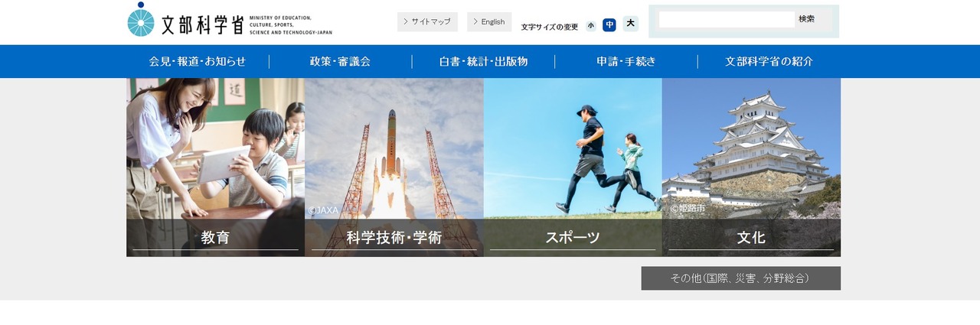Click the 検索 search button

pyautogui.click(x=807, y=19)
